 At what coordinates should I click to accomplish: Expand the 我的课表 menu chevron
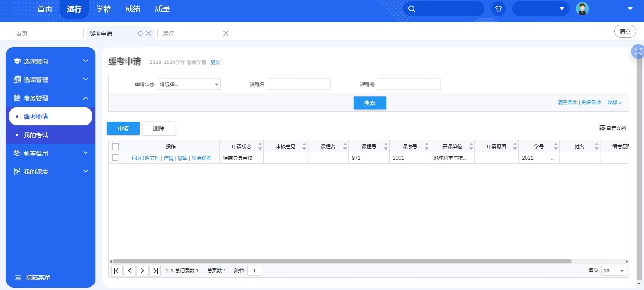coord(86,171)
